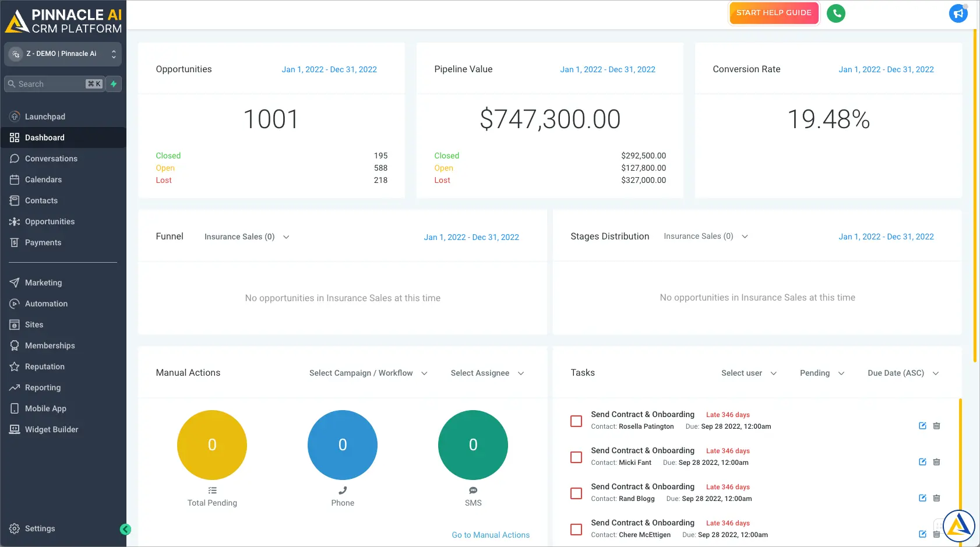Check the Rosella Patington task checkbox
Screen dimensions: 980x547
(x=576, y=421)
